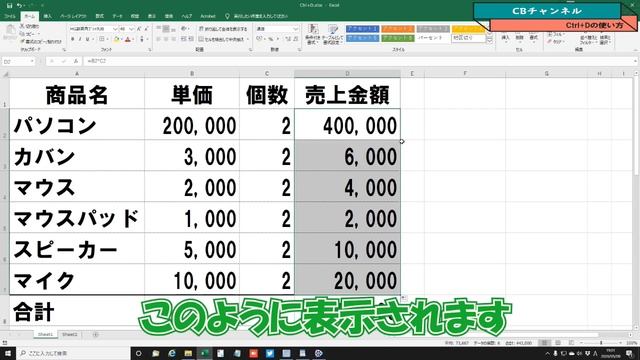
Task: Apply the green Accent 6 cell style
Action: click(398, 38)
